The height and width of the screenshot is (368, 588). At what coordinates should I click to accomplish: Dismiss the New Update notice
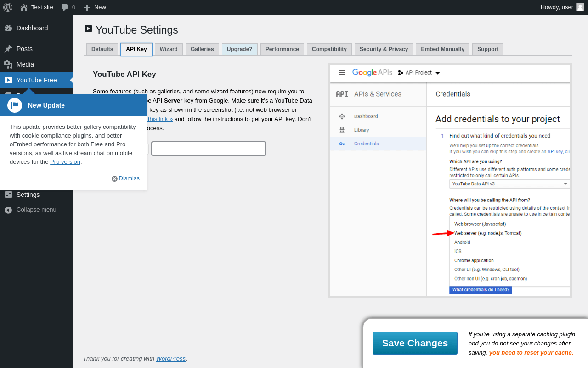tap(125, 178)
